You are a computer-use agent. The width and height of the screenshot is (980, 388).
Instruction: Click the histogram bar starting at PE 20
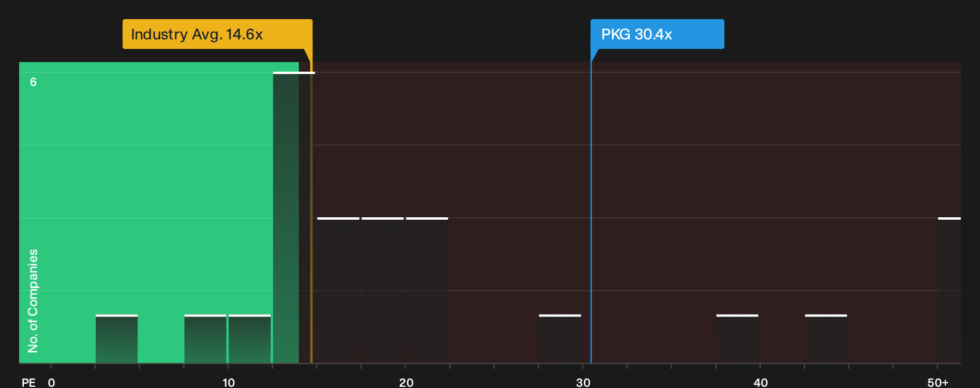[x=427, y=290]
